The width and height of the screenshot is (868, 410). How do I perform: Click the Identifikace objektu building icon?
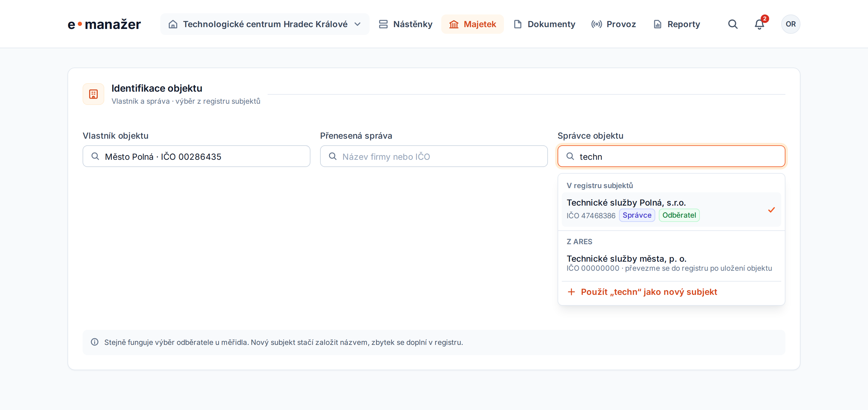pyautogui.click(x=93, y=94)
